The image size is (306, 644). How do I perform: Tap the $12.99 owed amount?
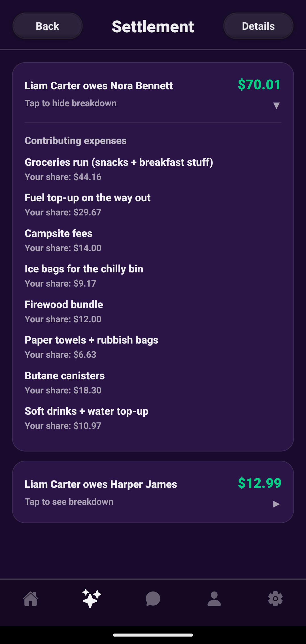pyautogui.click(x=259, y=483)
